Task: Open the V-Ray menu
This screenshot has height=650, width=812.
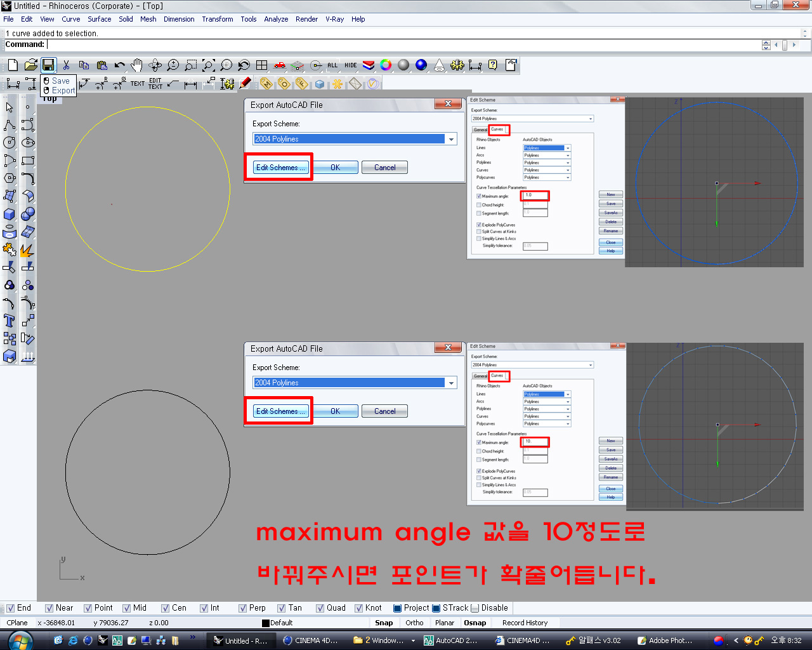Action: click(334, 19)
